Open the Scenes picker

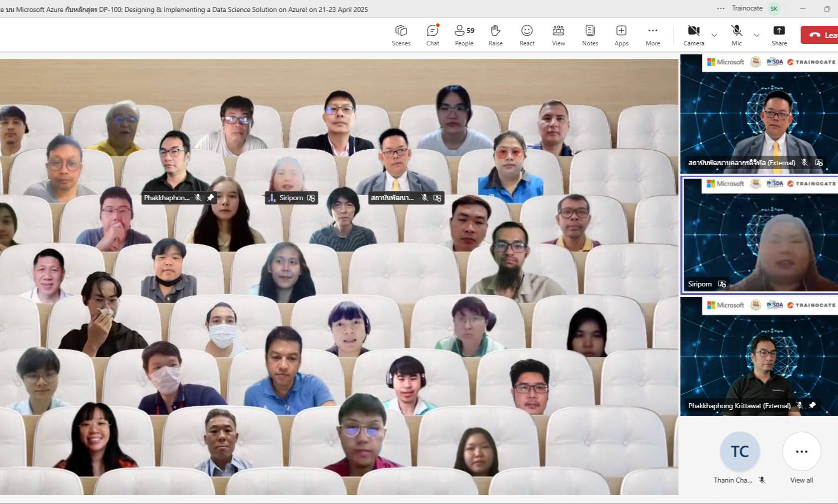[401, 35]
